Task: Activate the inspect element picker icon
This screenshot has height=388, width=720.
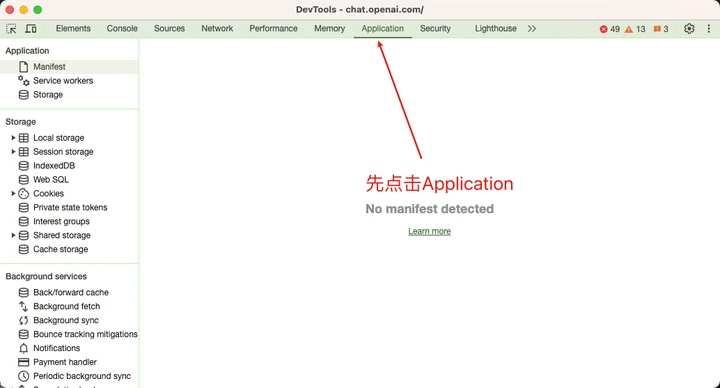Action: pos(11,28)
